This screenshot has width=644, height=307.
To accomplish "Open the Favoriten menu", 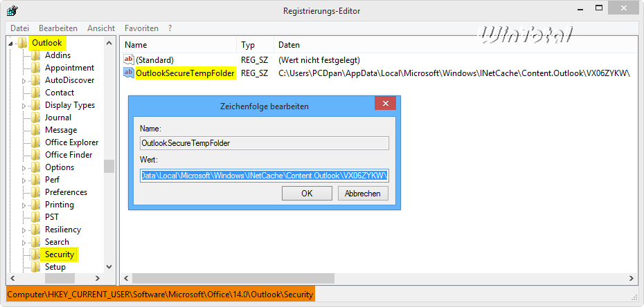I will point(141,28).
